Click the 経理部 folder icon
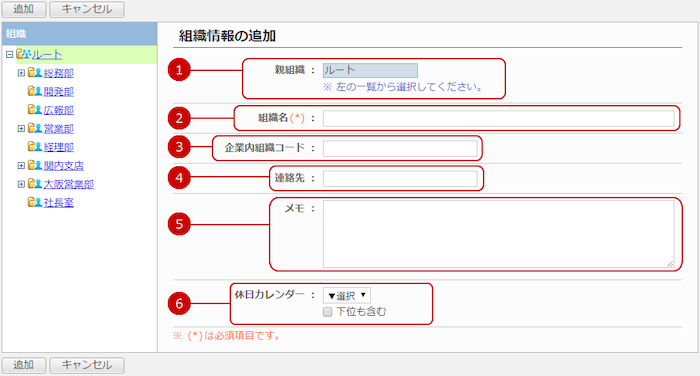The width and height of the screenshot is (700, 376). [35, 147]
